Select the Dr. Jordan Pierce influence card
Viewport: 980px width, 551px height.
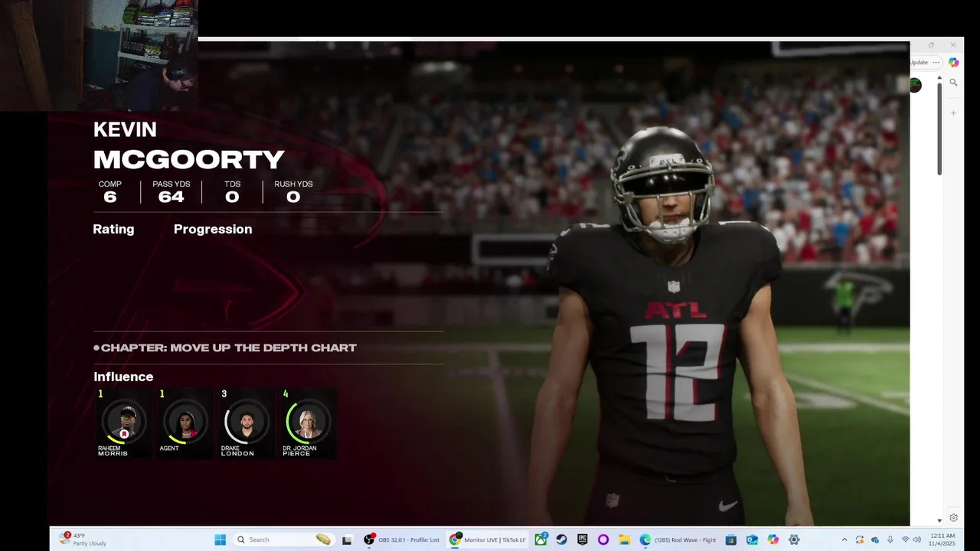pyautogui.click(x=308, y=424)
